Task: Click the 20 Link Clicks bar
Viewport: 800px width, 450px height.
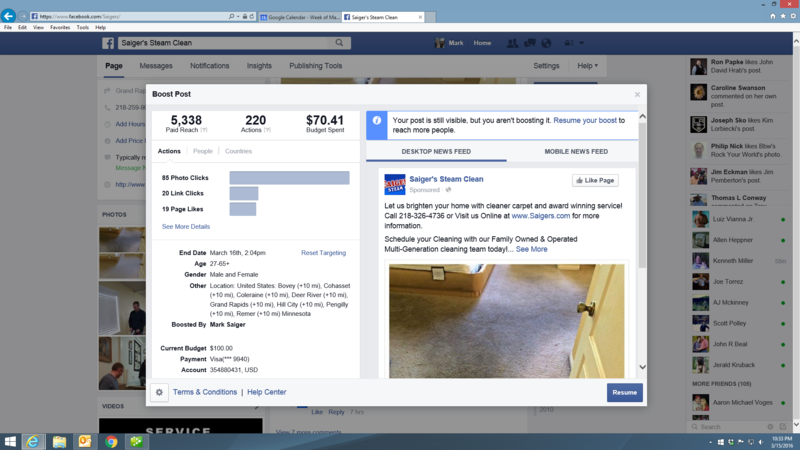Action: (x=244, y=193)
